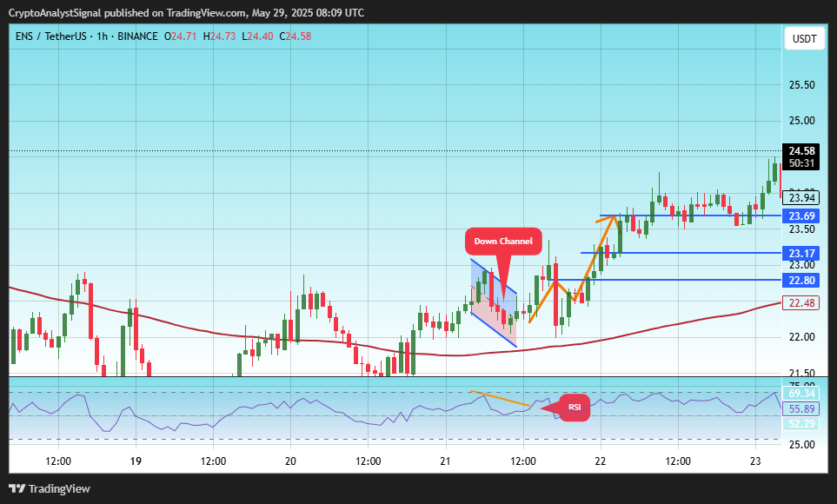Click the close value C24.58
Image resolution: width=837 pixels, height=504 pixels.
click(x=296, y=36)
